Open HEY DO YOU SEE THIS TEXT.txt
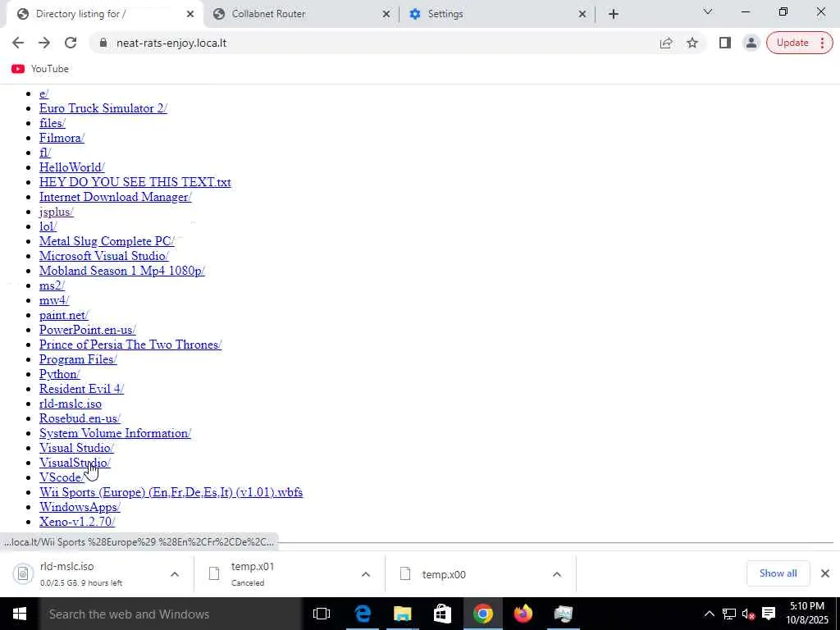 pyautogui.click(x=135, y=182)
